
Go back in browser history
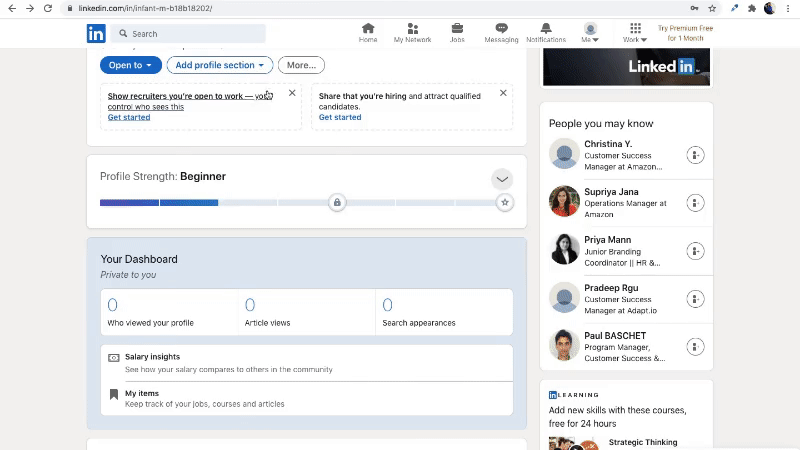[x=12, y=8]
